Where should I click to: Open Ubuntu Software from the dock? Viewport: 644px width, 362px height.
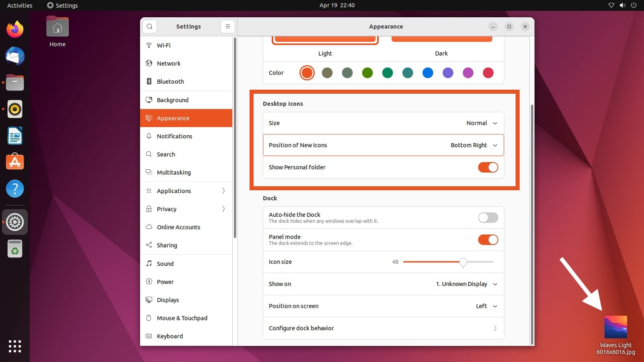click(x=15, y=162)
